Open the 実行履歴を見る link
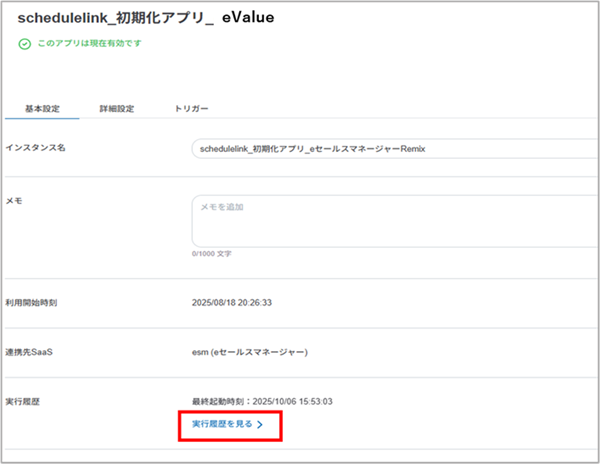Viewport: 600px width, 464px height. [223, 425]
